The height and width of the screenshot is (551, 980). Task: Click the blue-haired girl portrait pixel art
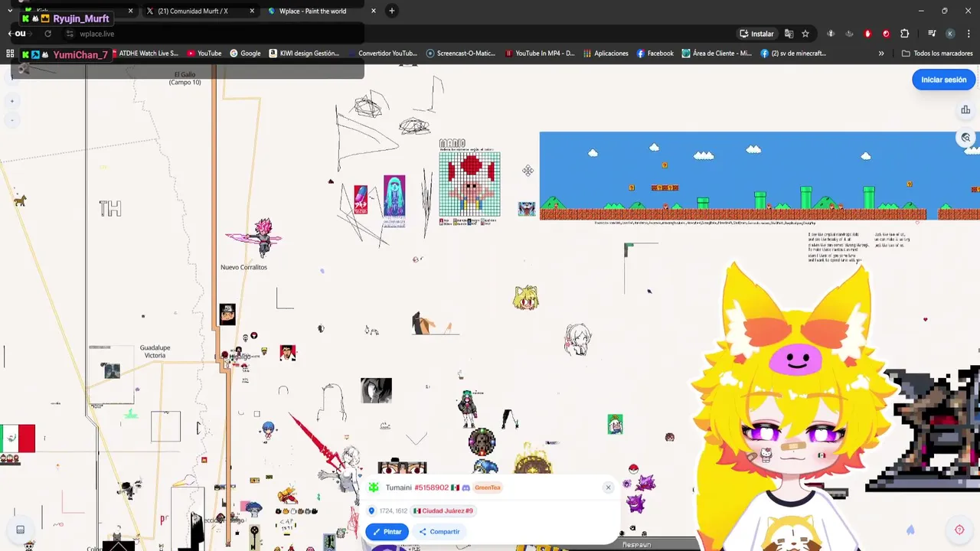pyautogui.click(x=394, y=197)
